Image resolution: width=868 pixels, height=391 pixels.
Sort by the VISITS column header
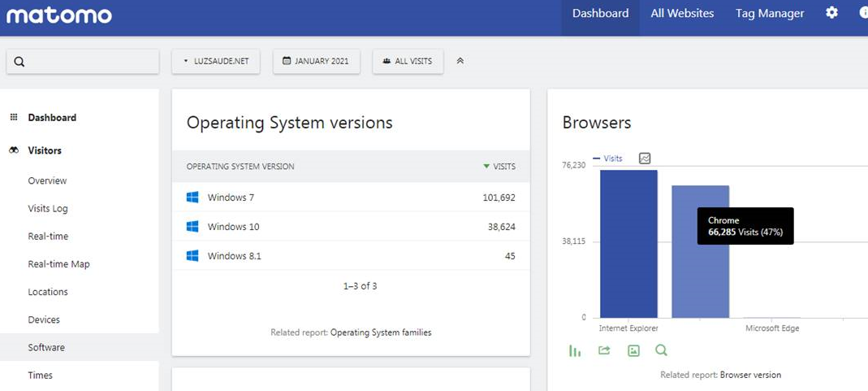pos(499,166)
